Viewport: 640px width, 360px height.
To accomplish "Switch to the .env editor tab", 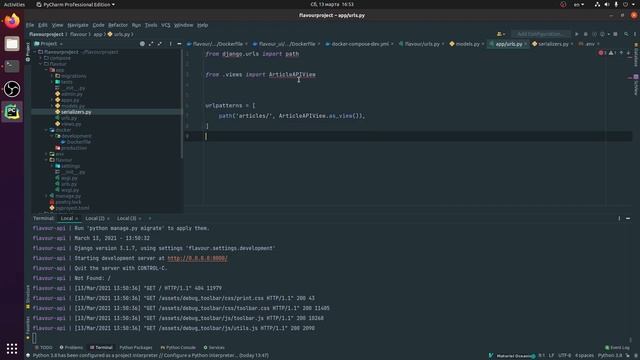I will click(x=590, y=44).
